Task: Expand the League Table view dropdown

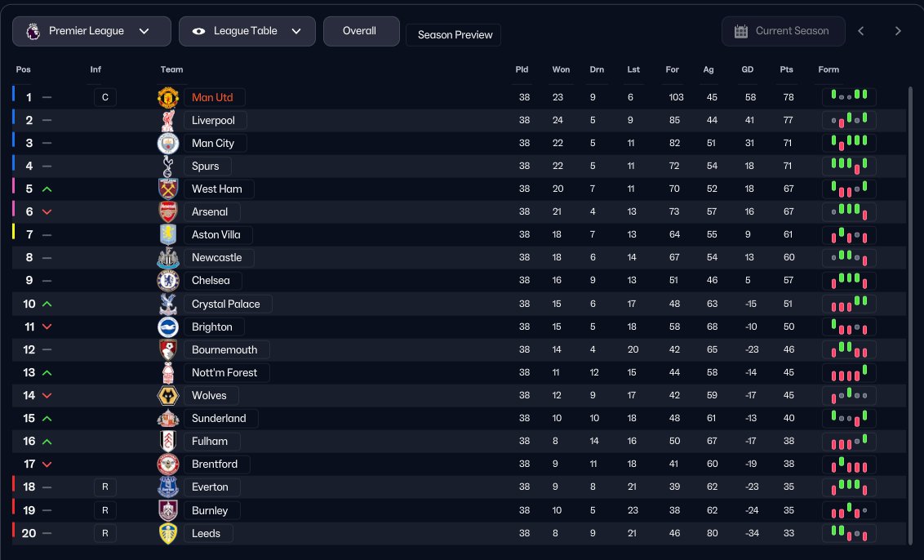Action: tap(247, 31)
